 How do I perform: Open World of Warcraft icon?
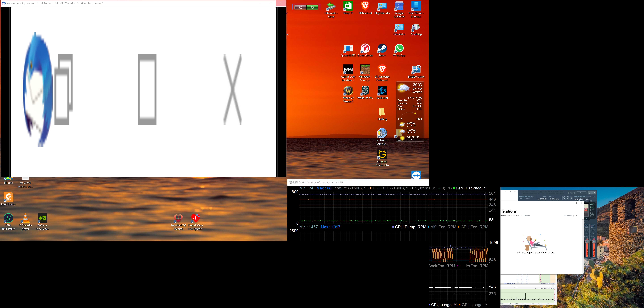[x=348, y=91]
